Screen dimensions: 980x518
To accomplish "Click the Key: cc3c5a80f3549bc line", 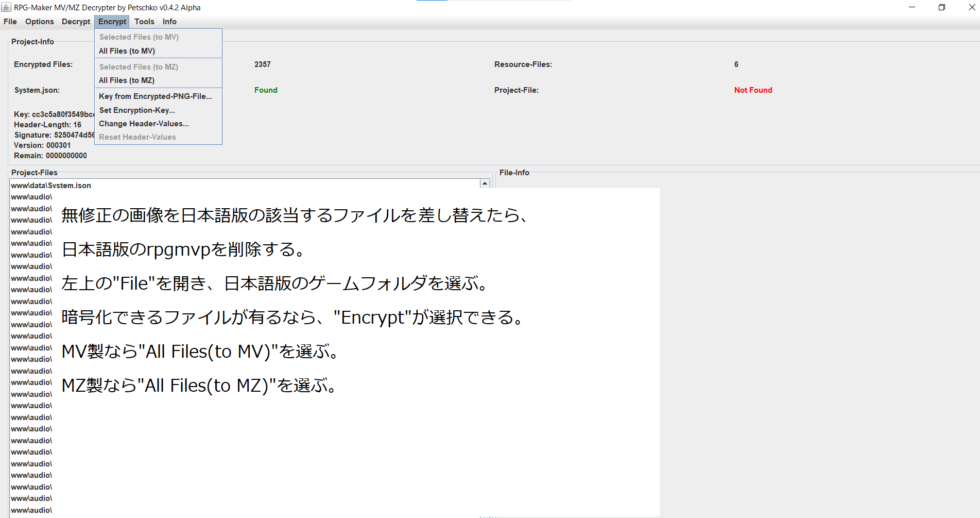I will point(54,114).
